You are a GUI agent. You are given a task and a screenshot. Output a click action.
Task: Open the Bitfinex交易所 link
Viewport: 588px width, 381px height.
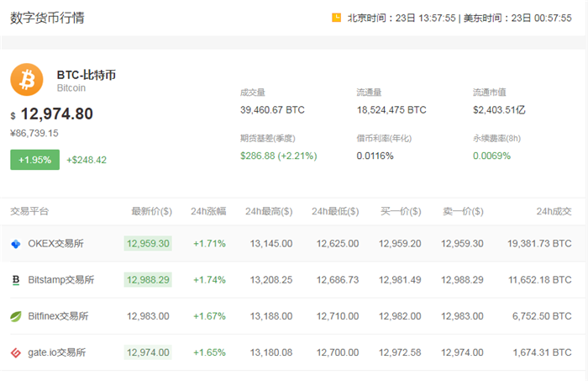pyautogui.click(x=58, y=316)
